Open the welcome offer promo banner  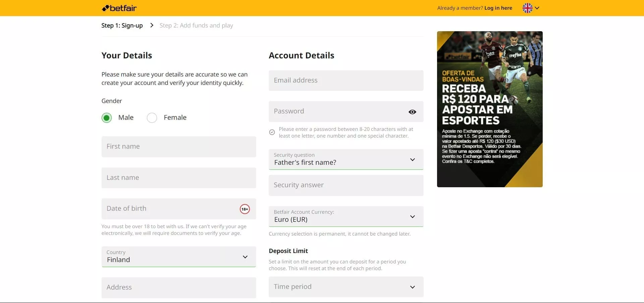pyautogui.click(x=490, y=109)
